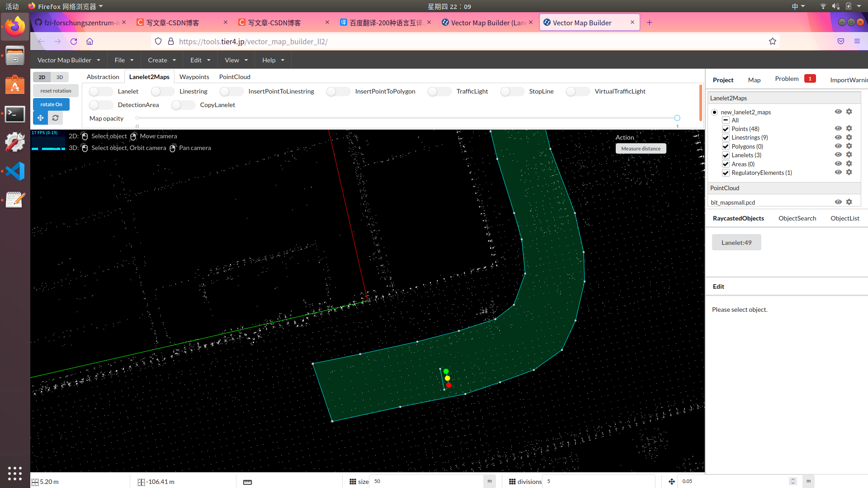Click the Measure distance button

coord(640,149)
